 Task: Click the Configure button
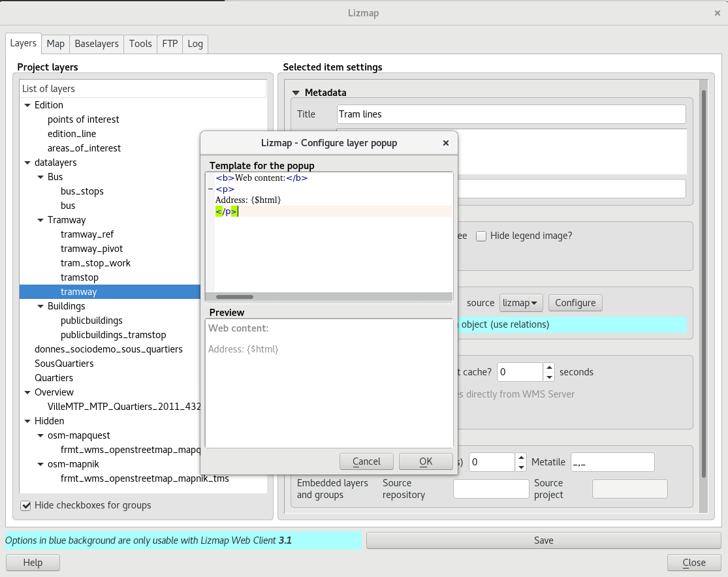tap(575, 303)
